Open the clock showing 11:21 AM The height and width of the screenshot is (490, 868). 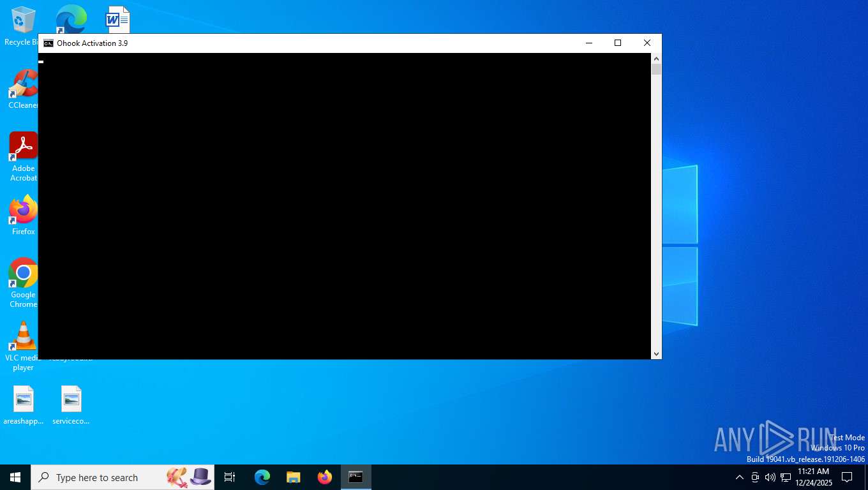pos(814,477)
